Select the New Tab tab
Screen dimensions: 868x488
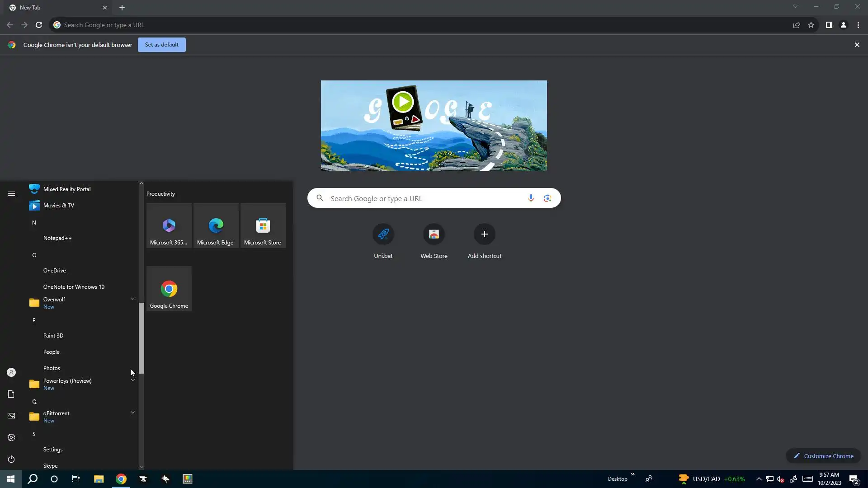tap(54, 8)
